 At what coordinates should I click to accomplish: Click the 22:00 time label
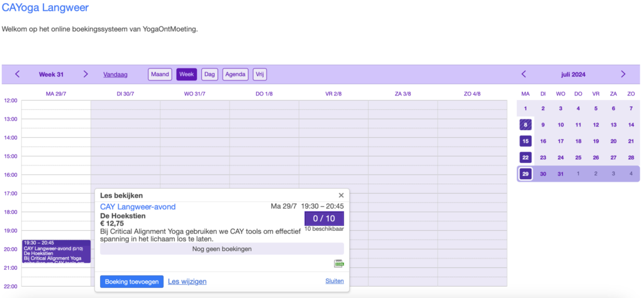11,287
